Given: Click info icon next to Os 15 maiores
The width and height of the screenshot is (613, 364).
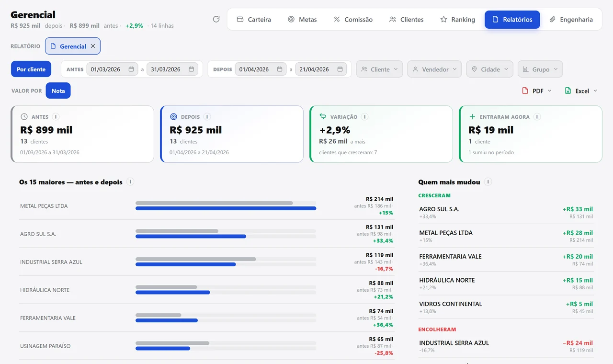Looking at the screenshot, I should pyautogui.click(x=130, y=182).
